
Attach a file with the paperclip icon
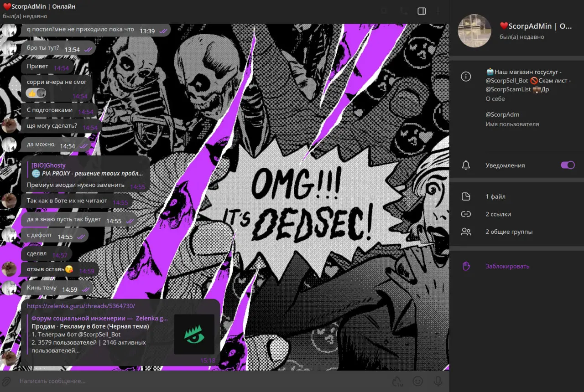[6, 381]
